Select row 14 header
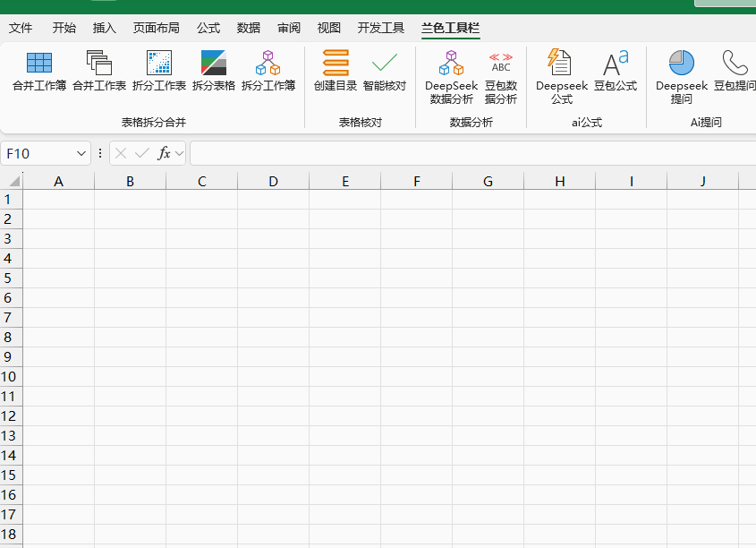Screen dimensions: 756x548 click(11, 456)
